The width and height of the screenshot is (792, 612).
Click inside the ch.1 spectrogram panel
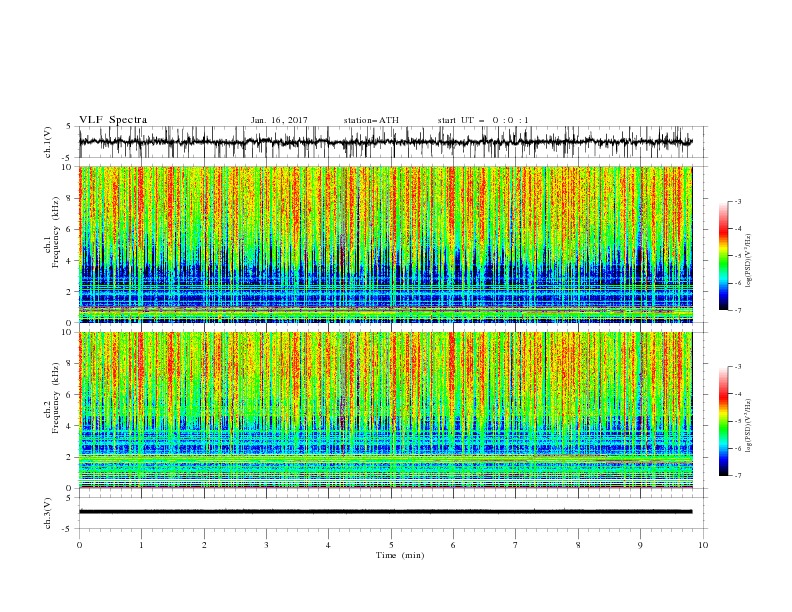point(386,244)
